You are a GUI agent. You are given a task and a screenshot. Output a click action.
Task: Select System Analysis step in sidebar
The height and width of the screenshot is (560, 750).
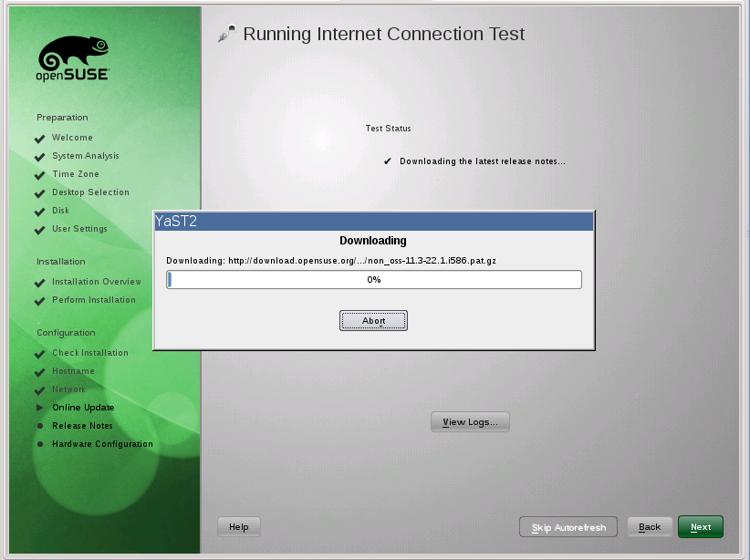click(x=85, y=156)
